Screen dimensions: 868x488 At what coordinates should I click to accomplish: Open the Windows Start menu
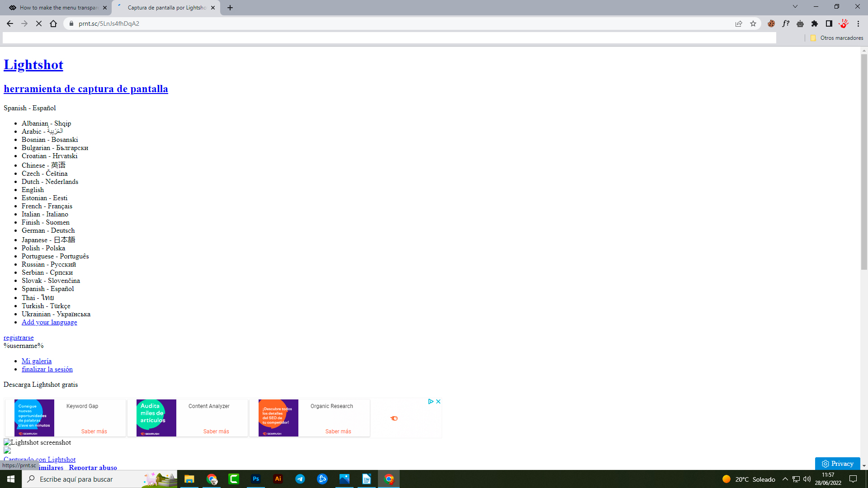tap(11, 479)
